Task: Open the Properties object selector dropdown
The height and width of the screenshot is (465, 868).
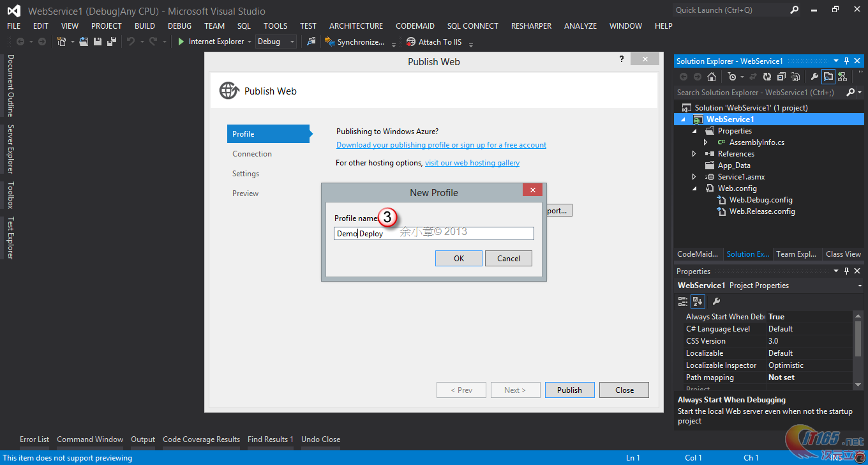Action: pyautogui.click(x=860, y=286)
